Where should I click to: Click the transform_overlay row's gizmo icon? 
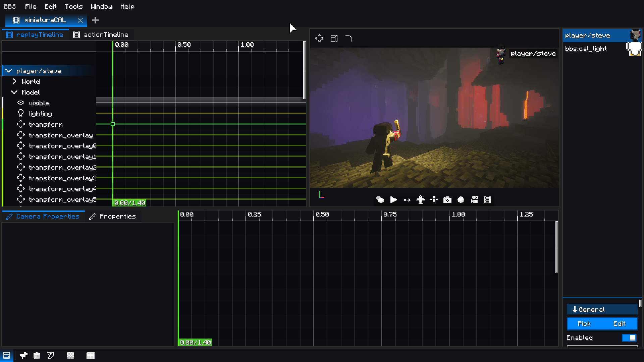(x=21, y=135)
